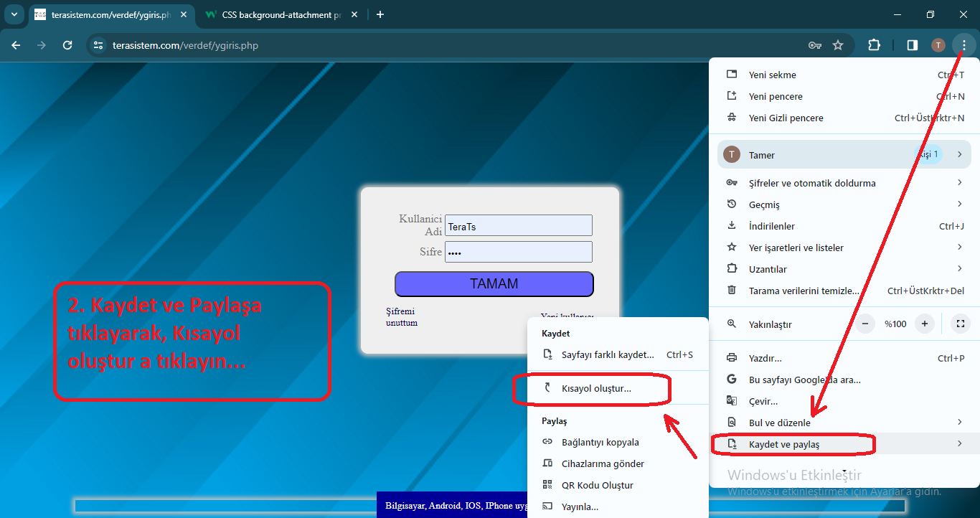Click the Şifremi unuttum link
980x518 pixels.
tap(401, 317)
